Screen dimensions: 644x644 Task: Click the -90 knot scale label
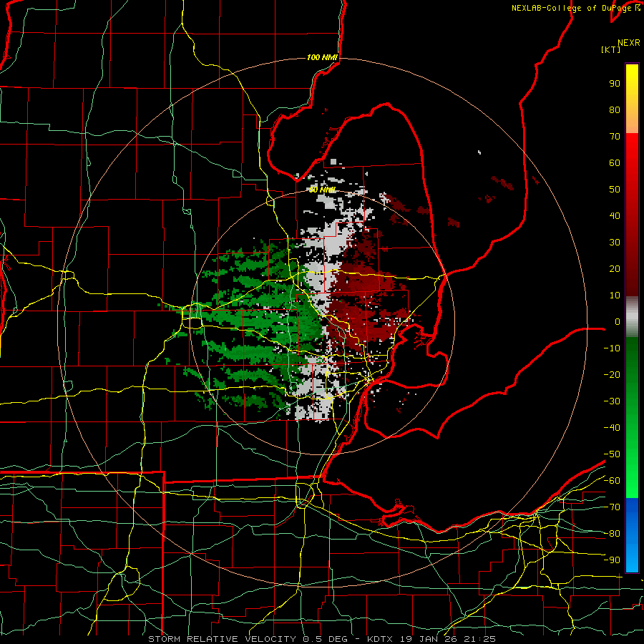tap(612, 560)
